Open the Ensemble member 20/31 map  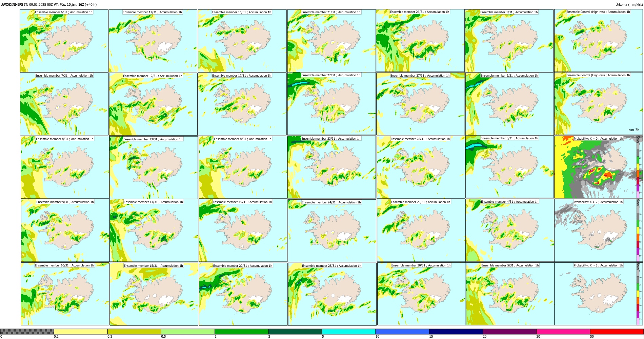point(243,294)
